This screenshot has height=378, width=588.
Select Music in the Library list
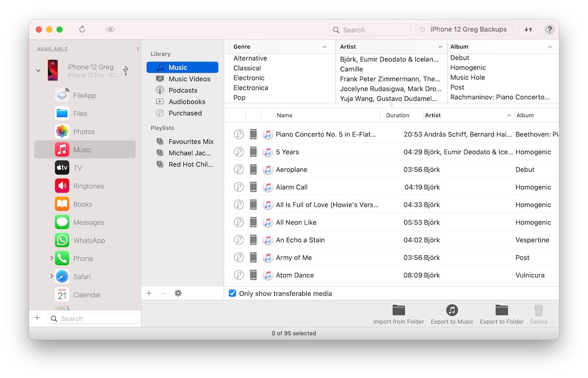coord(182,67)
